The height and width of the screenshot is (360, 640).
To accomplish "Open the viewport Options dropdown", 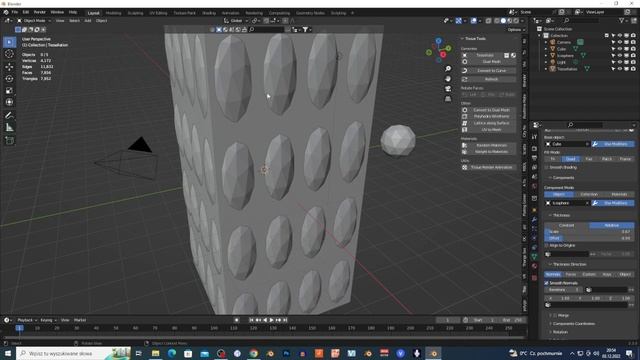I will pyautogui.click(x=516, y=29).
